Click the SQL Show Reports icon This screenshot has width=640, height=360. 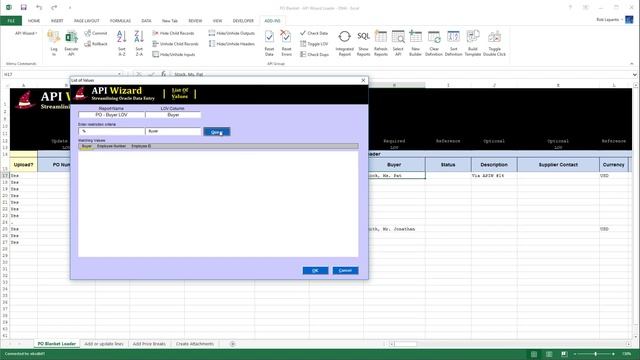[363, 43]
